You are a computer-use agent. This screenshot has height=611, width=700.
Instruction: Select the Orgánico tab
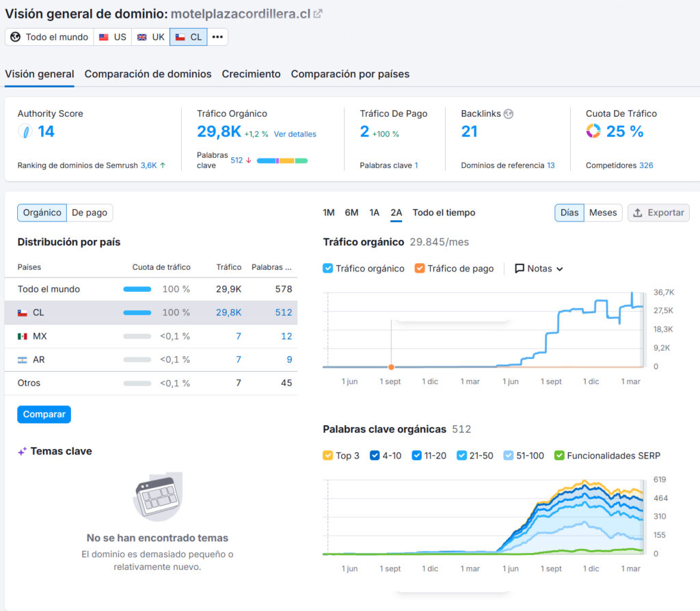point(42,213)
